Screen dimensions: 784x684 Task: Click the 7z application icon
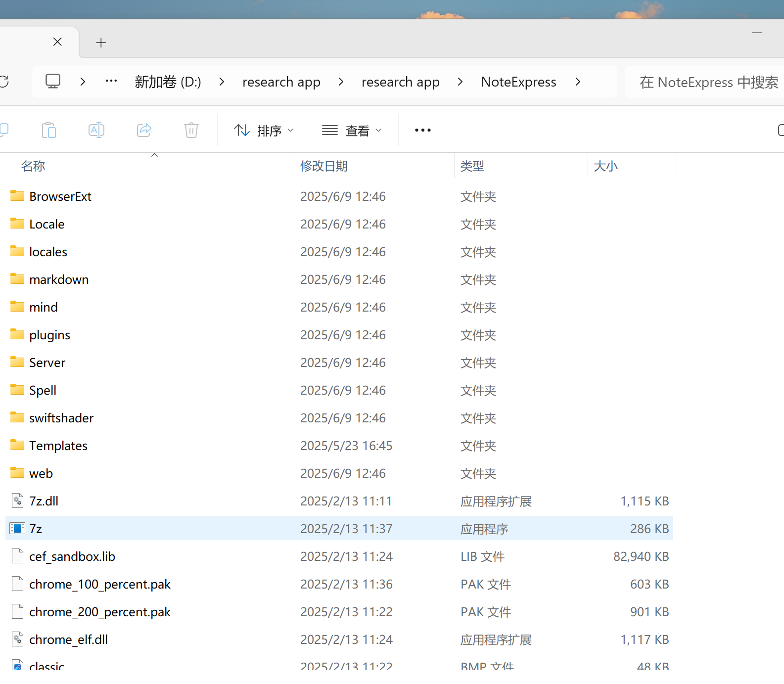coord(17,528)
